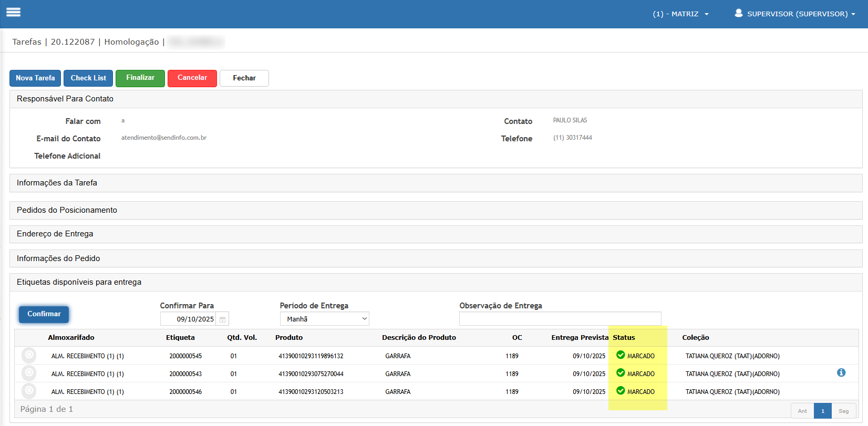Expand Informações da Tarefa section

57,183
